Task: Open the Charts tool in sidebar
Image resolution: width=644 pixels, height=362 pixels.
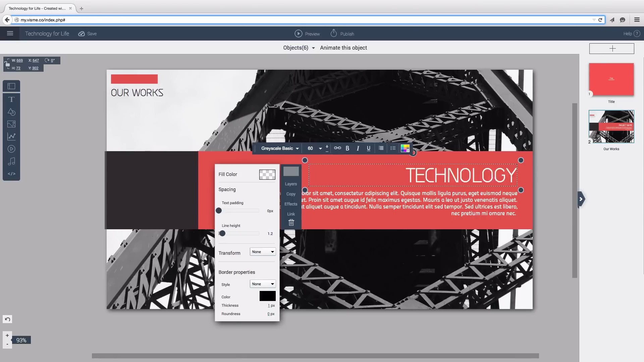Action: (x=11, y=136)
